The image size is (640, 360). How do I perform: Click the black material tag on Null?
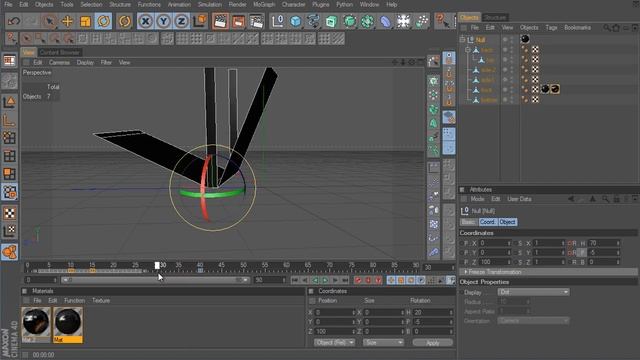[x=525, y=39]
